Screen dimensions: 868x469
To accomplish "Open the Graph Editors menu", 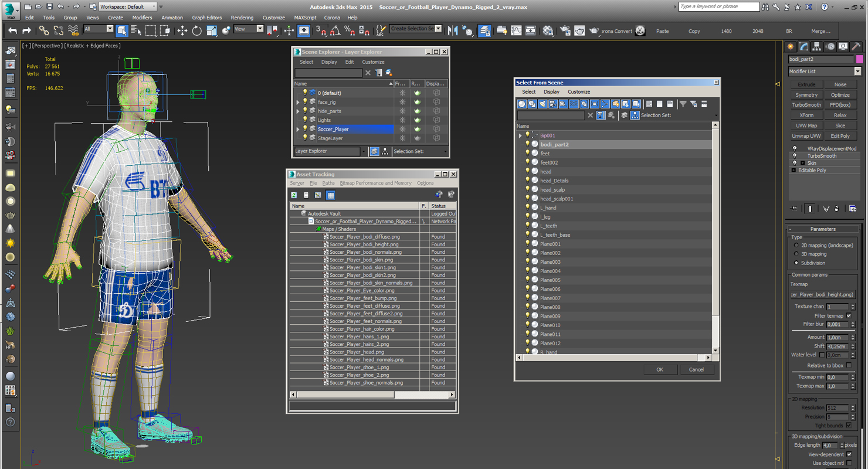I will [x=206, y=18].
